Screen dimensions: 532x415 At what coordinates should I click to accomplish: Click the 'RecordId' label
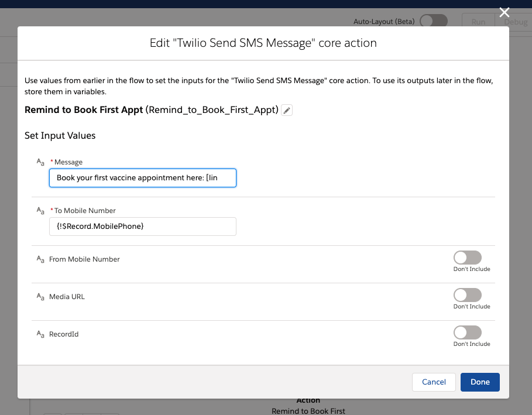[64, 334]
